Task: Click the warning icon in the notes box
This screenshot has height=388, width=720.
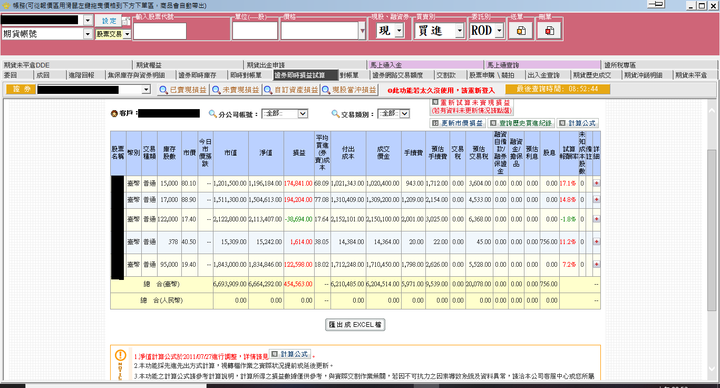Action: point(120,355)
